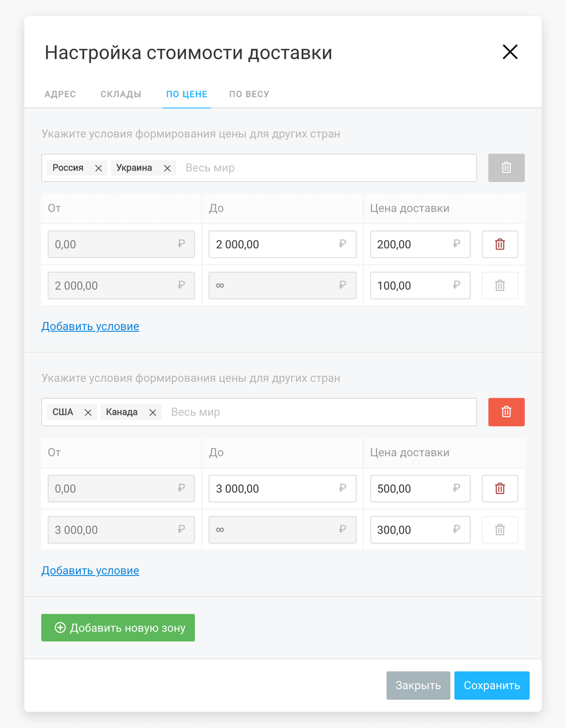Remove the Украина country tag
The image size is (566, 728).
pos(167,168)
